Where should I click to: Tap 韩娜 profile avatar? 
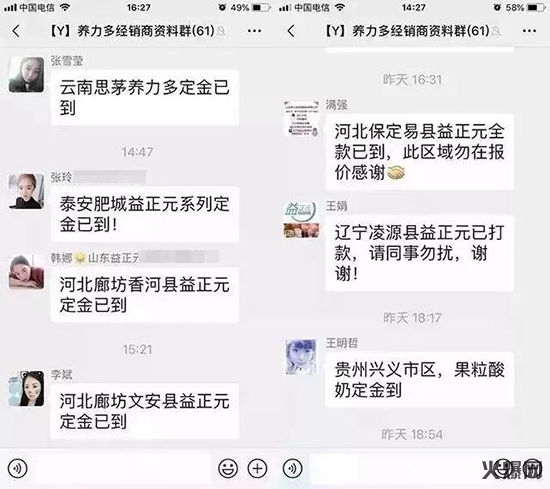coord(26,272)
